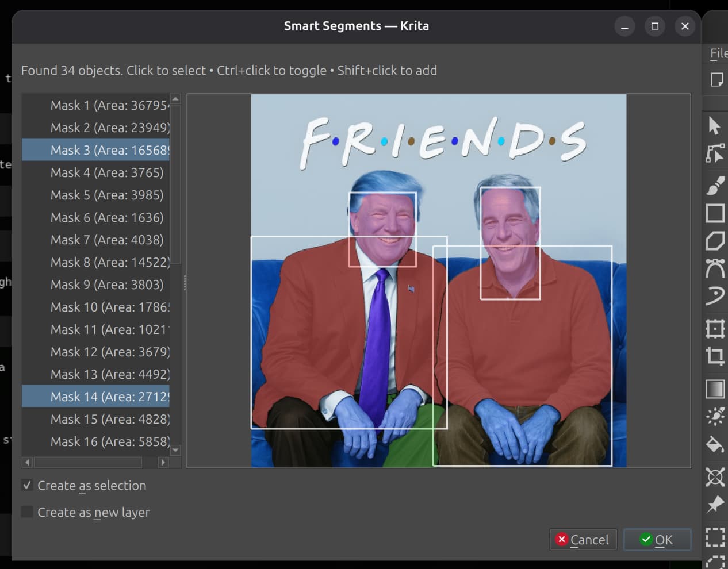Activate the Gradient tool

[x=715, y=389]
